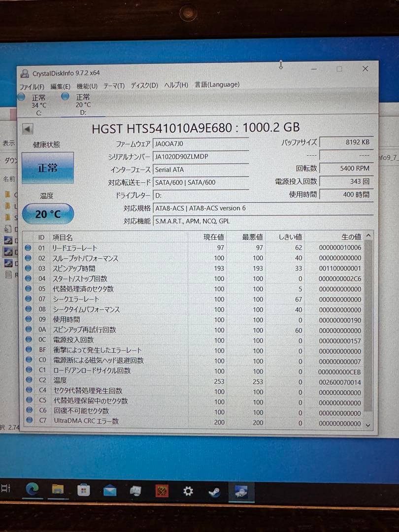
Task: Launch Microsoft Edge from the taskbar
Action: tap(32, 490)
